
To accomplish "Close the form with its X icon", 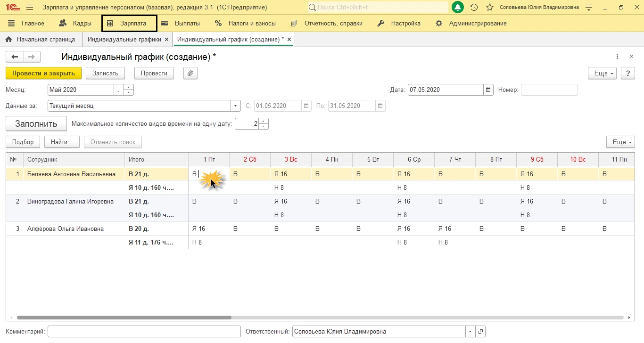I will (632, 57).
